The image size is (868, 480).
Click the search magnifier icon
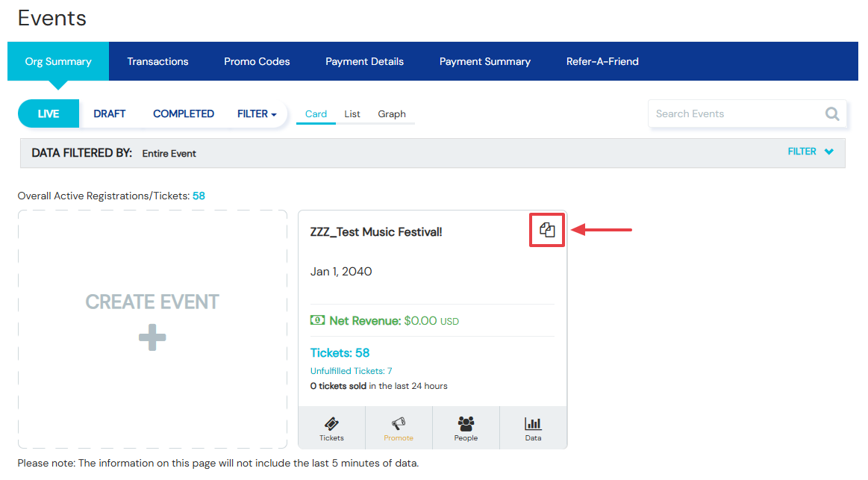pyautogui.click(x=832, y=114)
